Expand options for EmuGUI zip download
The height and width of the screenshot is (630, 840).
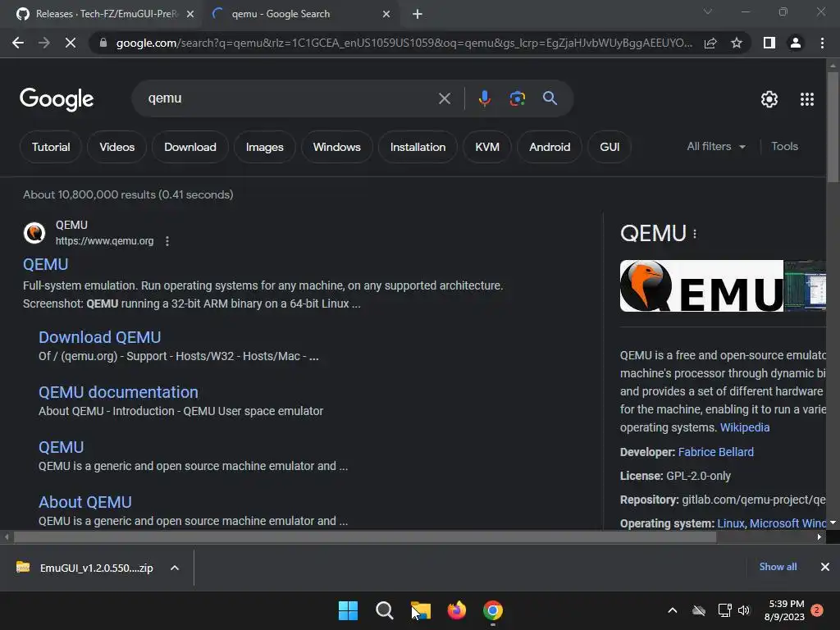point(175,568)
